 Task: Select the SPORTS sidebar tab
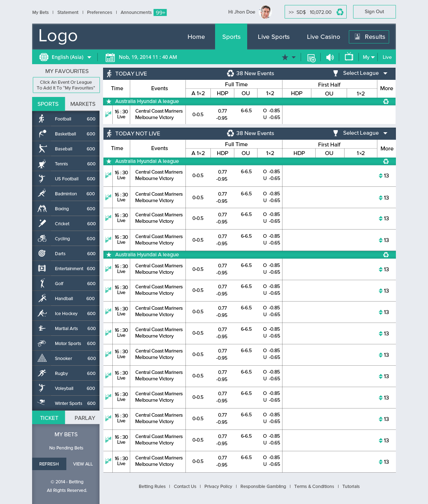pos(48,104)
